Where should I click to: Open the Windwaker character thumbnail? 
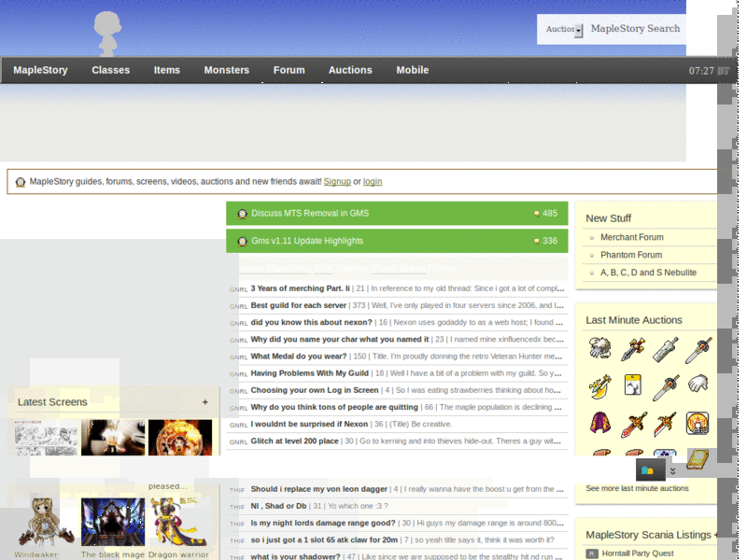(46, 522)
